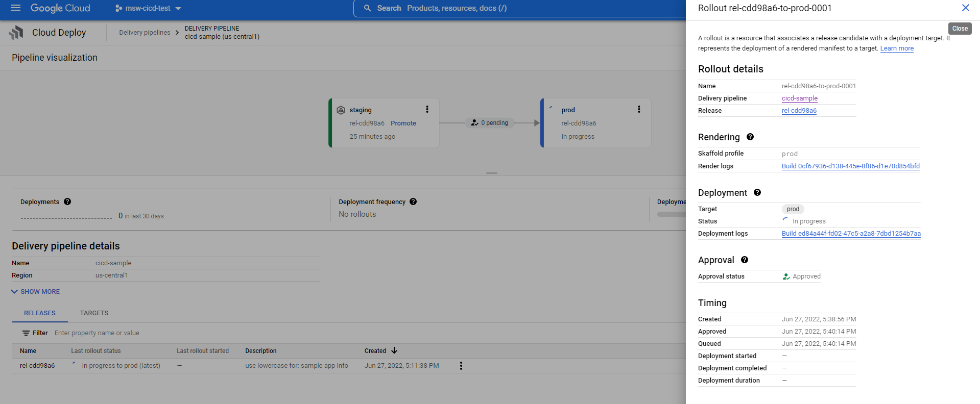Click In progress to prod (latest) status

click(121, 366)
